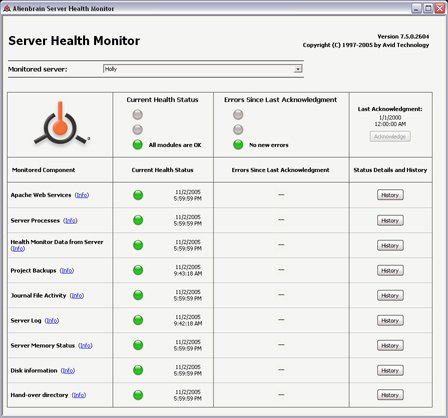Click the Version 7.5.0.2604 text
Viewport: 448px width, 418px height.
403,36
